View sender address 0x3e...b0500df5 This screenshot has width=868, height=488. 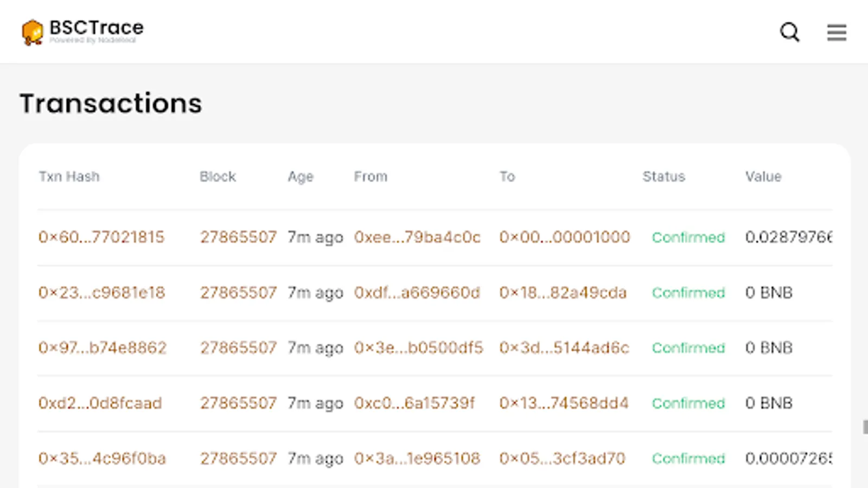(418, 348)
